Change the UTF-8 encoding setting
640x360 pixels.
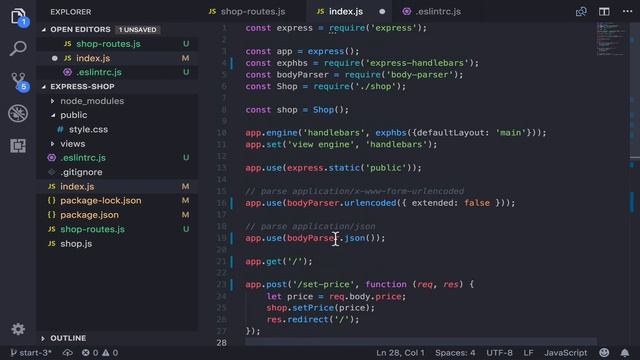coord(499,353)
